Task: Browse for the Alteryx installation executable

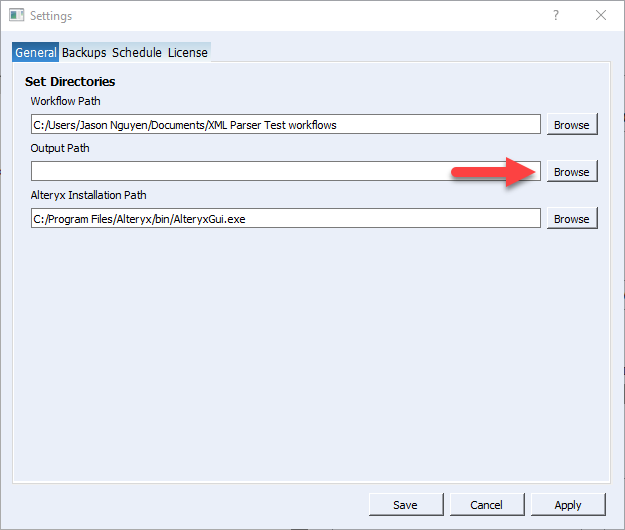Action: pyautogui.click(x=571, y=219)
